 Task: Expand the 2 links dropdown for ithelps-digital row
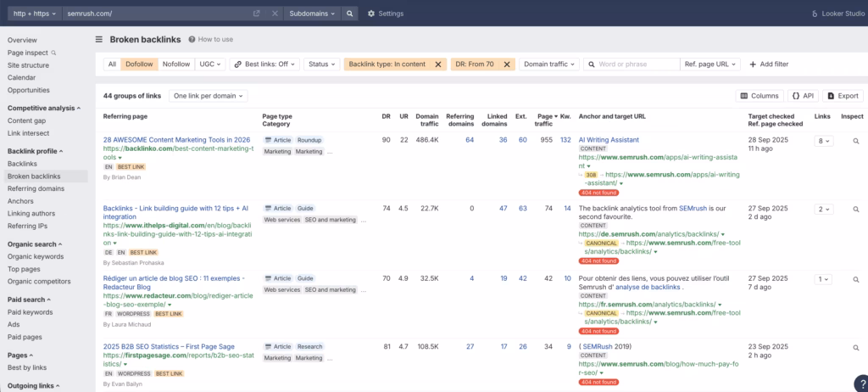point(822,210)
